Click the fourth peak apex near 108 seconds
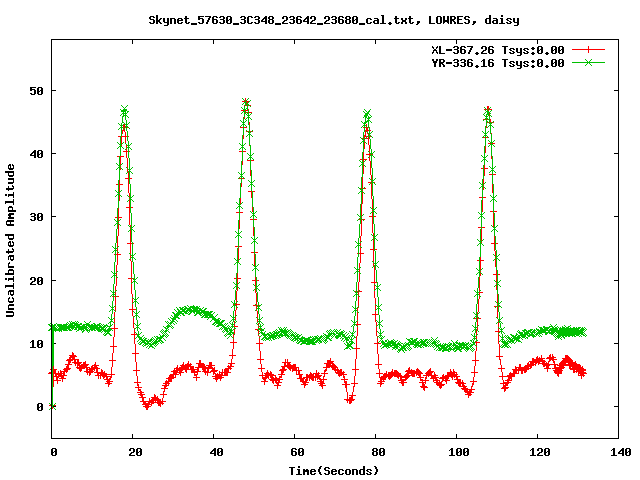 pos(488,109)
